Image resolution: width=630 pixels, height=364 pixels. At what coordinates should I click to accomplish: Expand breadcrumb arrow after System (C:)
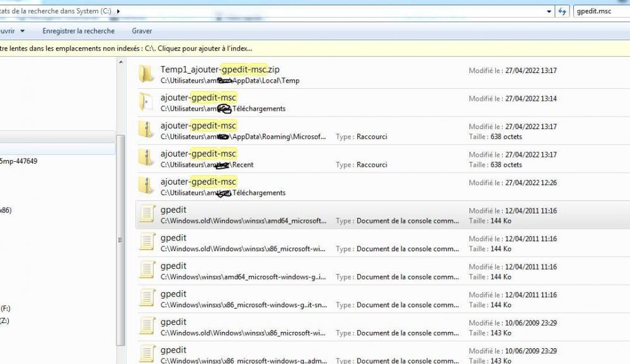click(118, 11)
